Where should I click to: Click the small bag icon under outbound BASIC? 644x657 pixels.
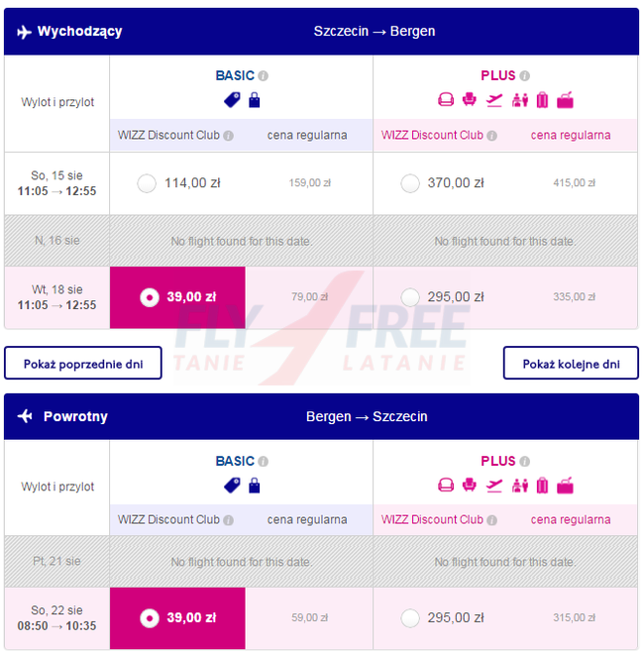[255, 100]
